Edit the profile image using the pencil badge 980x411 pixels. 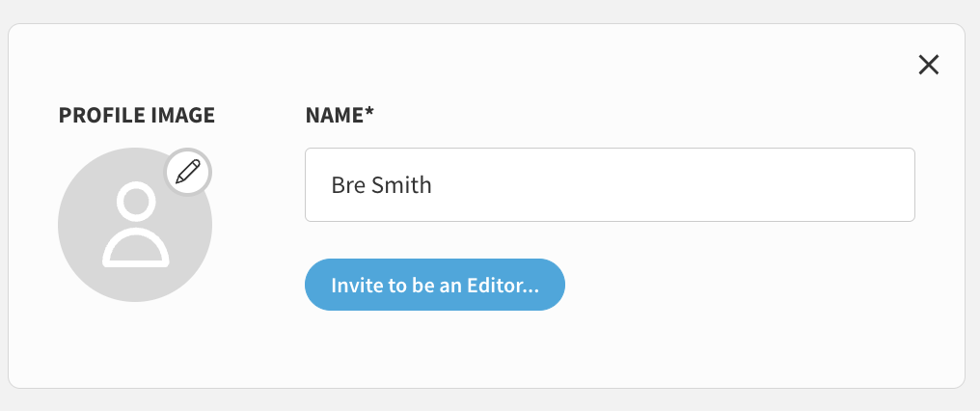pyautogui.click(x=188, y=172)
